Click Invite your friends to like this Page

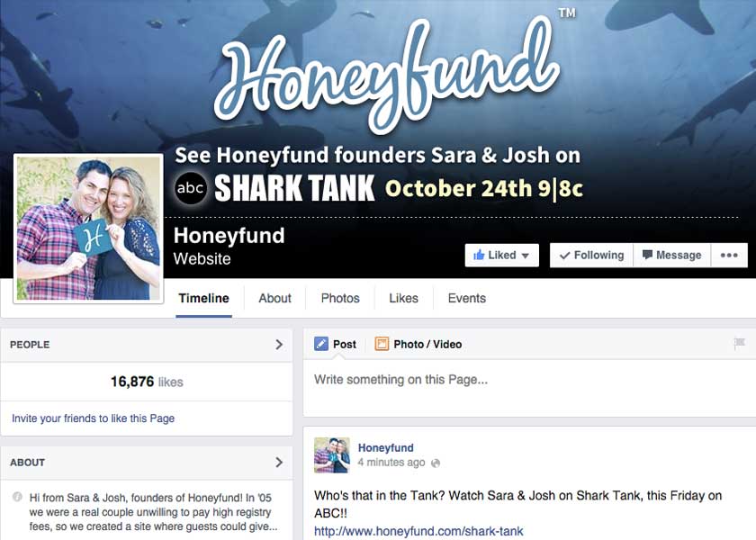point(93,418)
